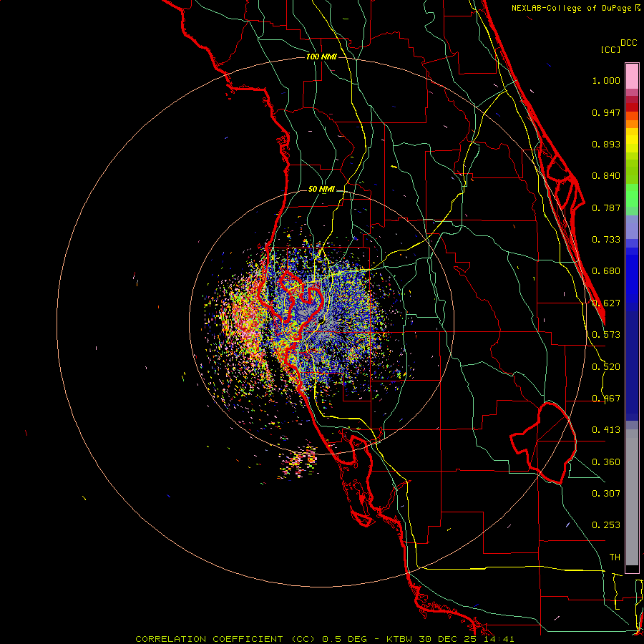Click the 14:41 timestamp
The width and height of the screenshot is (644, 644).
tap(497, 639)
